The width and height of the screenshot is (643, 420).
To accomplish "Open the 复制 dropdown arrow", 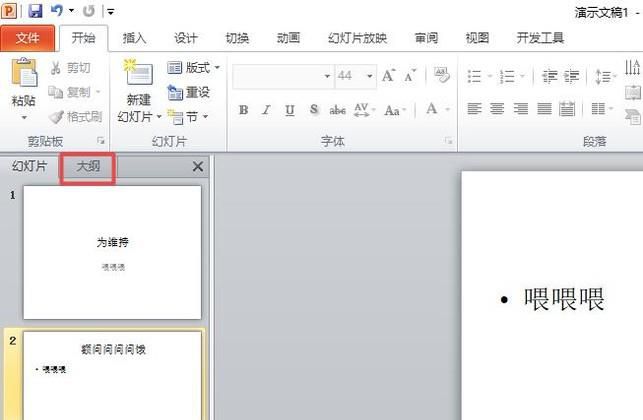I will [98, 92].
